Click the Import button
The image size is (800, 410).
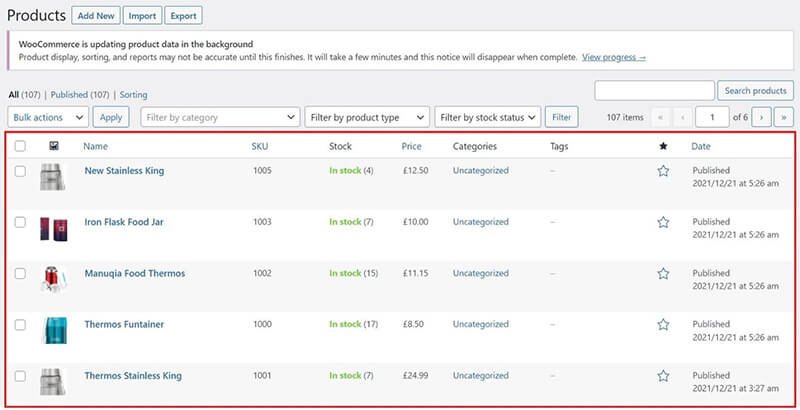pos(142,16)
